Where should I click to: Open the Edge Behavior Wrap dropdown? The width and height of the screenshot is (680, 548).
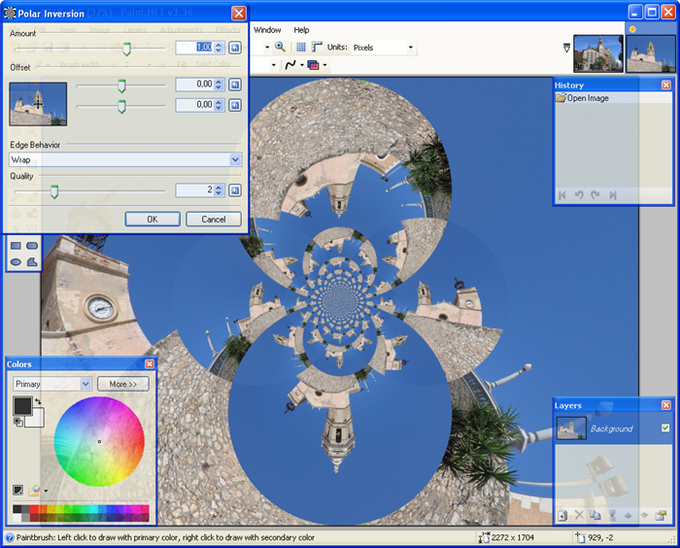click(x=235, y=160)
